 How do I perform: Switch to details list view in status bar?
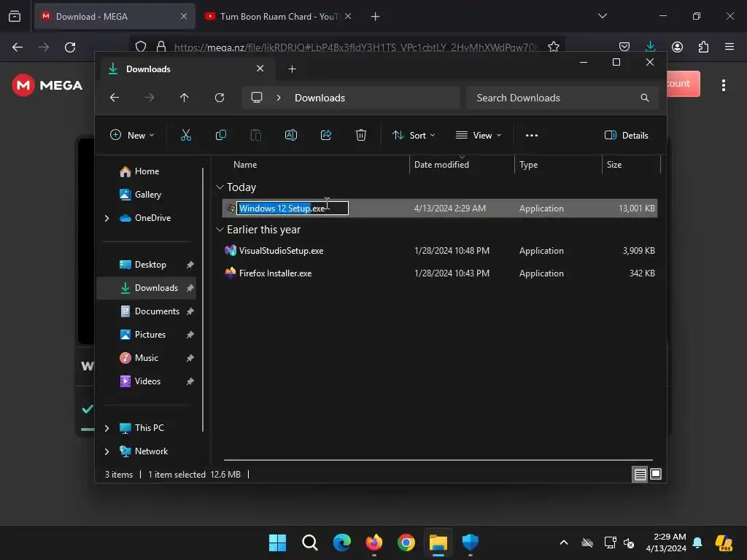pyautogui.click(x=640, y=474)
